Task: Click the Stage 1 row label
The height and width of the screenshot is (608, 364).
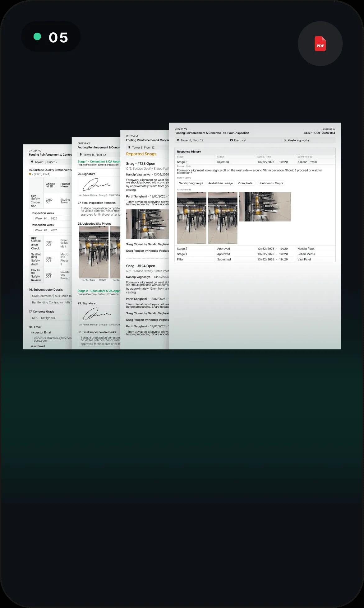Action: [182, 254]
